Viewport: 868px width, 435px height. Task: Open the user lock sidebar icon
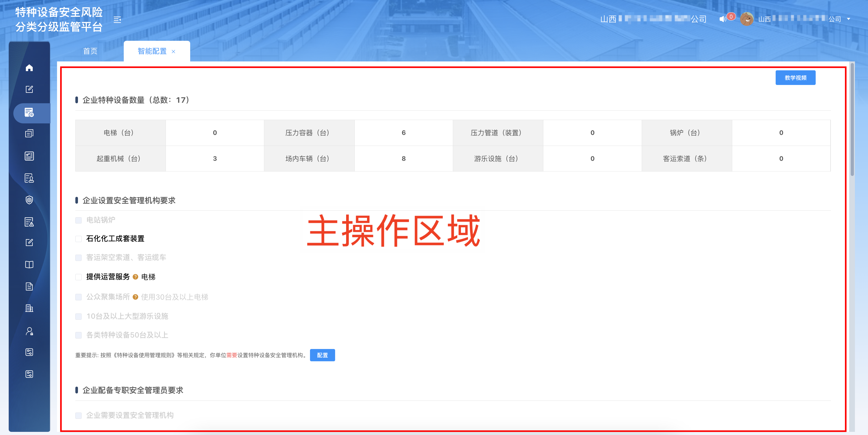[29, 331]
